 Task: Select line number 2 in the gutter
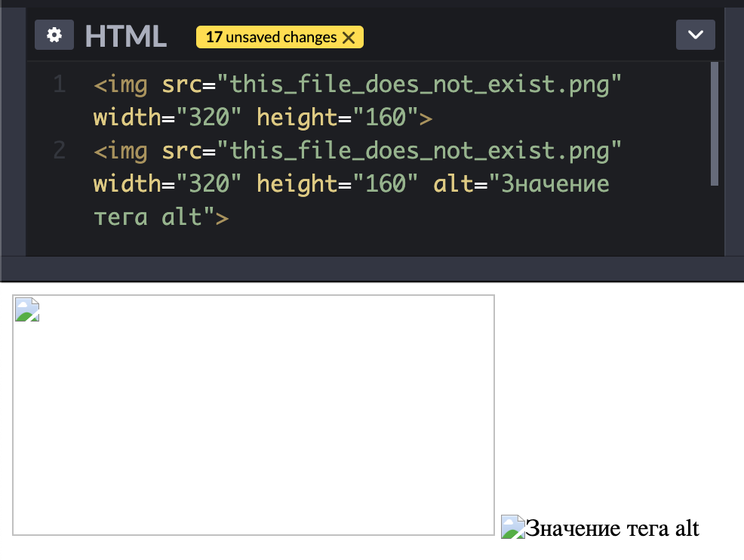60,151
